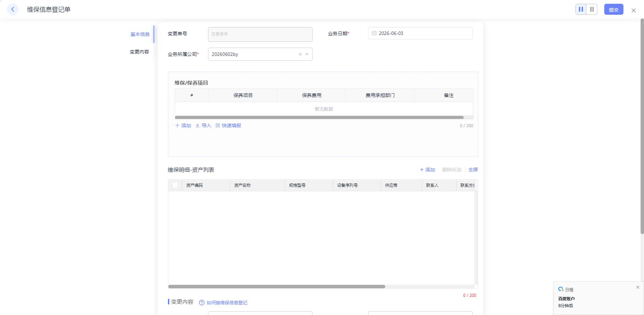This screenshot has width=644, height=315.
Task: Click the 日程 notification icon
Action: pyautogui.click(x=561, y=289)
